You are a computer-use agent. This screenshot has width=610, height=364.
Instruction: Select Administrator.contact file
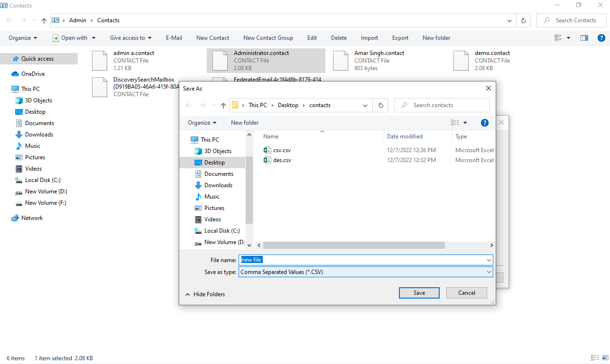(x=266, y=61)
